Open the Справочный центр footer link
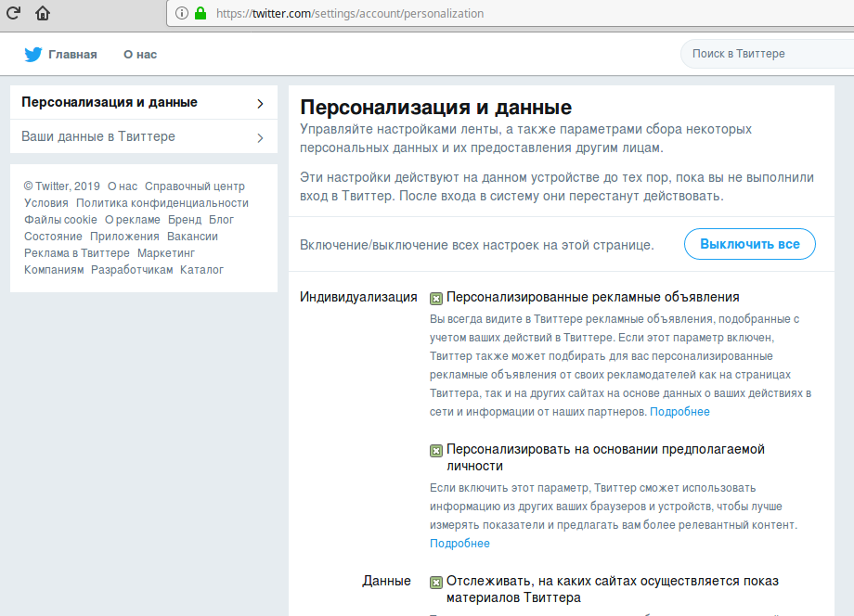This screenshot has height=616, width=854. click(x=195, y=186)
